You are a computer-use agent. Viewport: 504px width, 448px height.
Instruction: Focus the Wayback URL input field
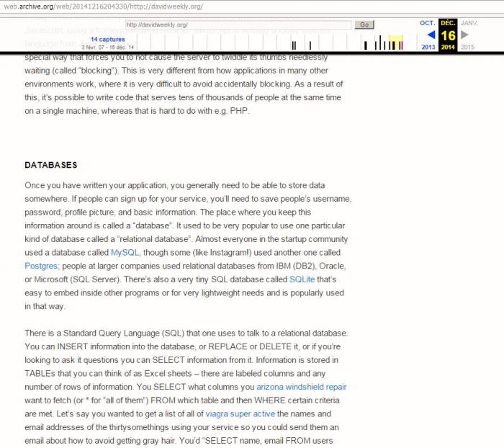pos(238,24)
